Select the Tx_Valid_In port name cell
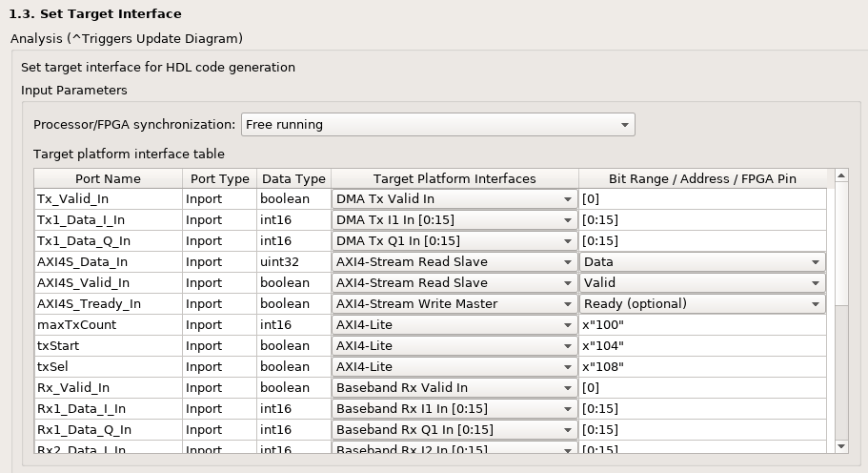The height and width of the screenshot is (473, 868). coord(108,199)
